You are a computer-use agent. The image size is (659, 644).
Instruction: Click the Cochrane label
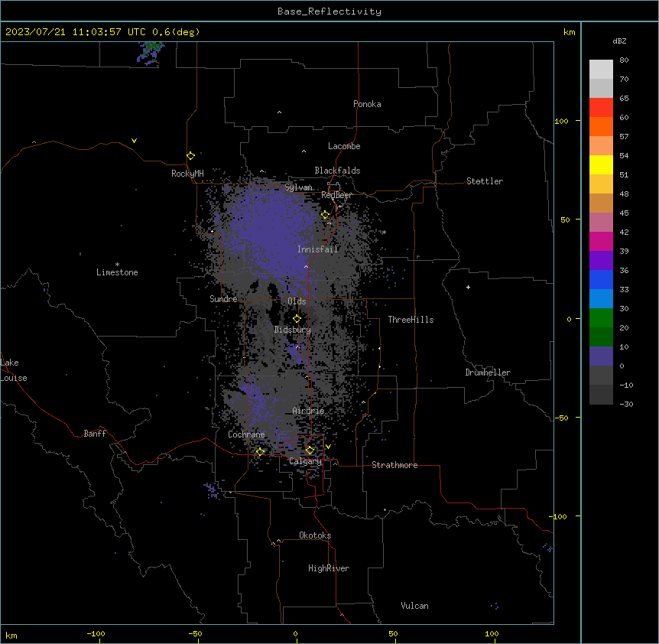(246, 434)
